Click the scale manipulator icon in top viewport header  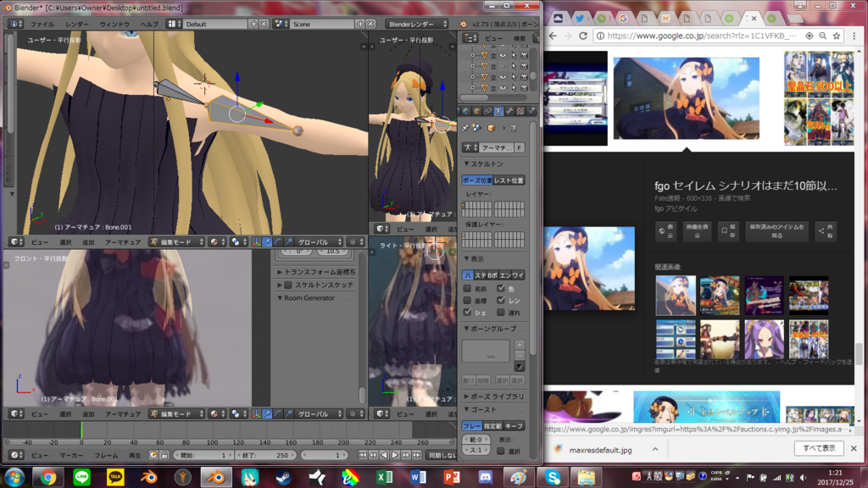[288, 241]
